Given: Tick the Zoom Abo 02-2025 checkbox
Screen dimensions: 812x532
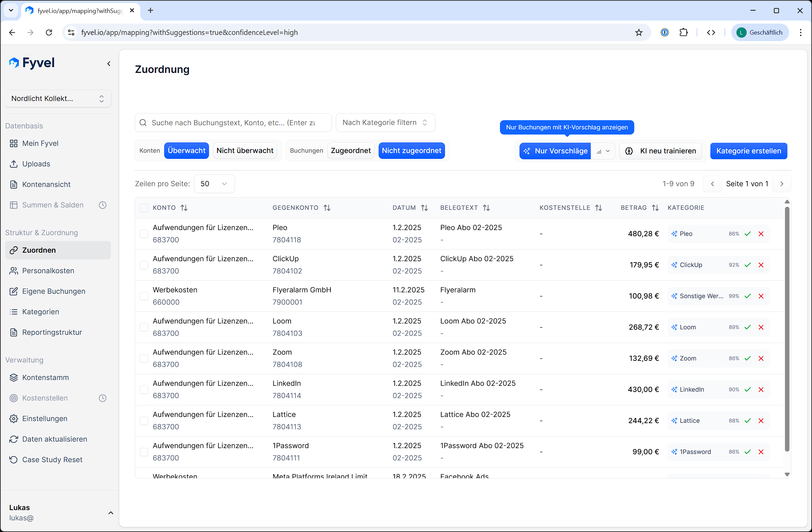Looking at the screenshot, I should (x=144, y=358).
